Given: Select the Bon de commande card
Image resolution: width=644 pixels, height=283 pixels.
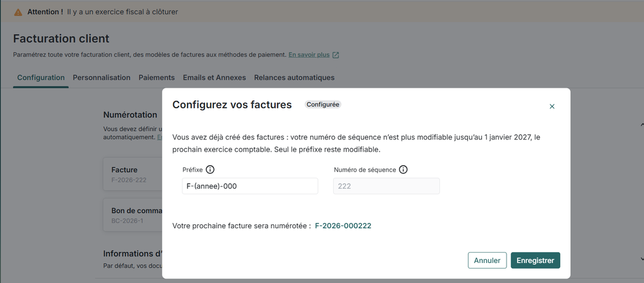Looking at the screenshot, I should click(132, 215).
